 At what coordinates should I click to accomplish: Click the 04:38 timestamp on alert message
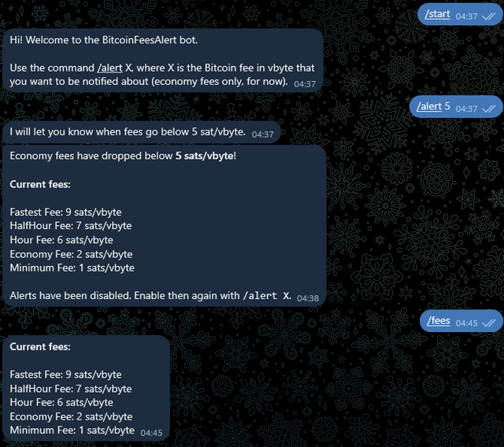[308, 298]
